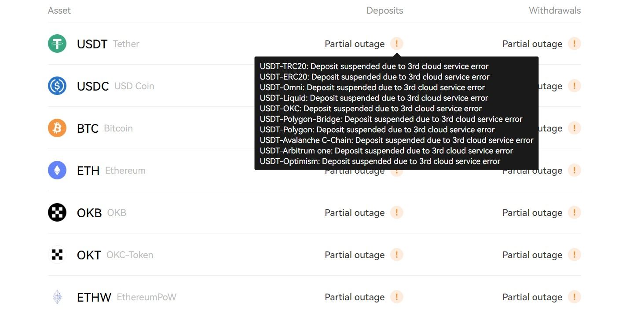The image size is (644, 317).
Task: Click the OKB checkered logo icon
Action: click(x=57, y=212)
